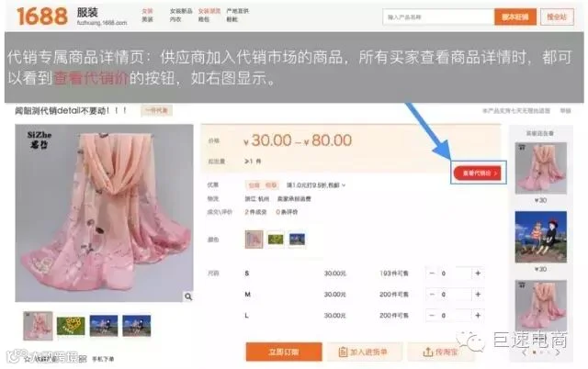588x369 pixels.
Task: Open the cartoon picture sidebar product
Action: tap(541, 237)
